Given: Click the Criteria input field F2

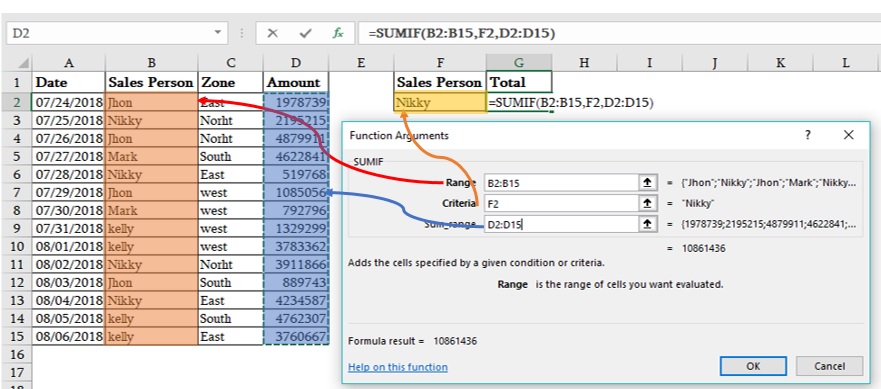Looking at the screenshot, I should click(x=561, y=203).
